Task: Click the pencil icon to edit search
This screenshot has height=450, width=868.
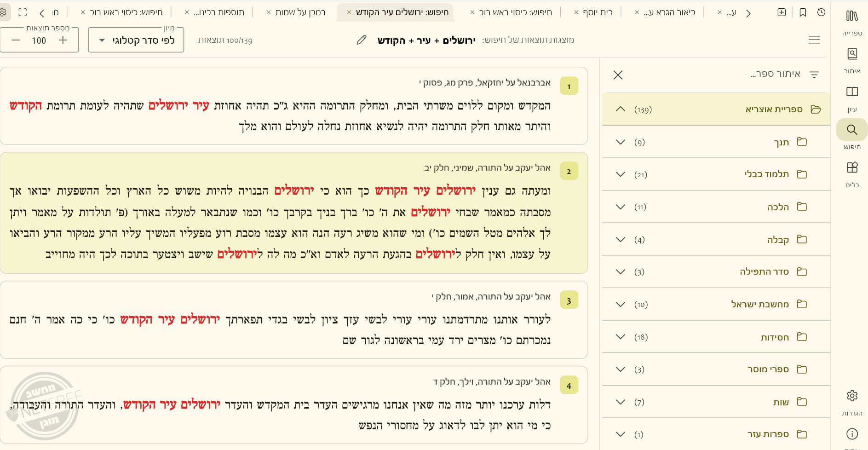Action: point(362,40)
